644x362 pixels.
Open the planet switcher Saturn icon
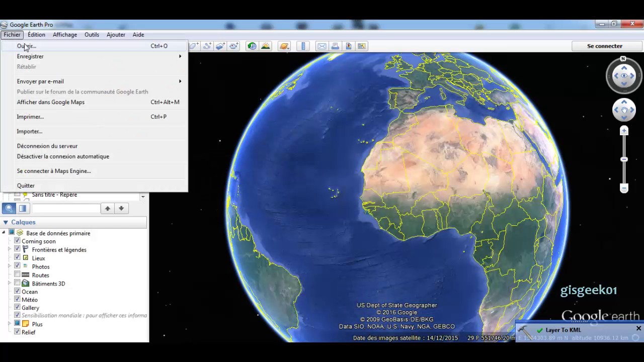pos(284,46)
